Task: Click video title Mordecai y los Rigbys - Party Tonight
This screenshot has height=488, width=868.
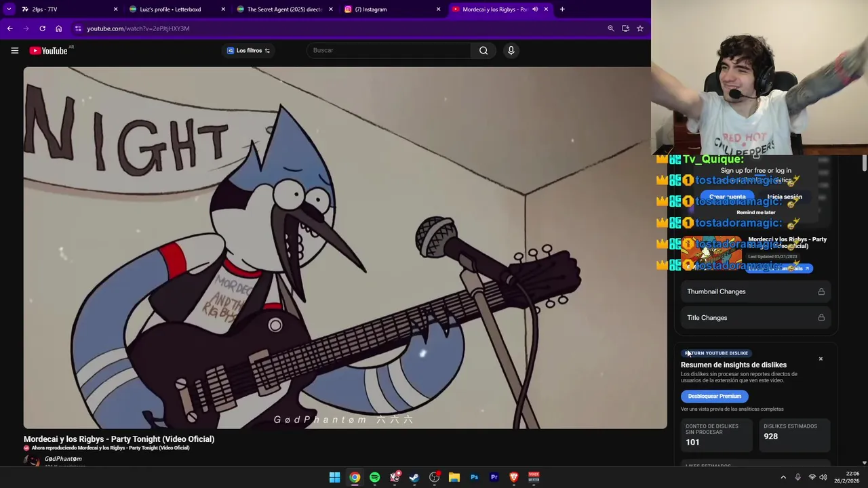Action: point(119,439)
